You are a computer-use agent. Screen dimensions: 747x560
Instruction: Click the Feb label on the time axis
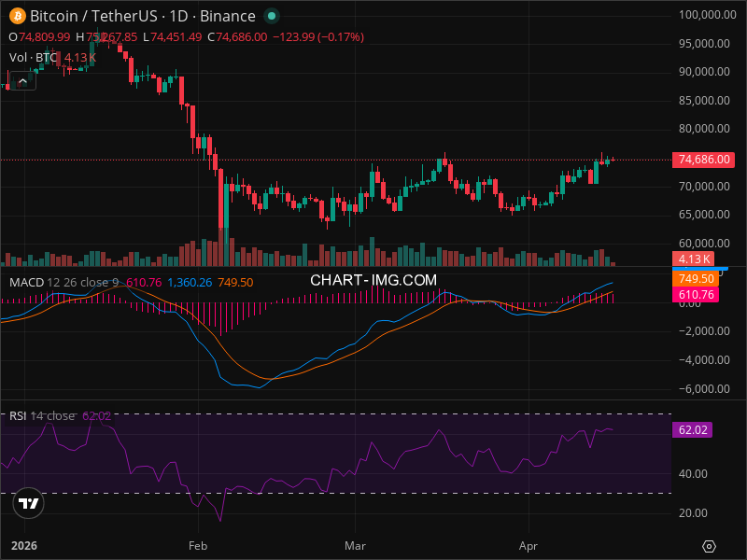click(198, 546)
